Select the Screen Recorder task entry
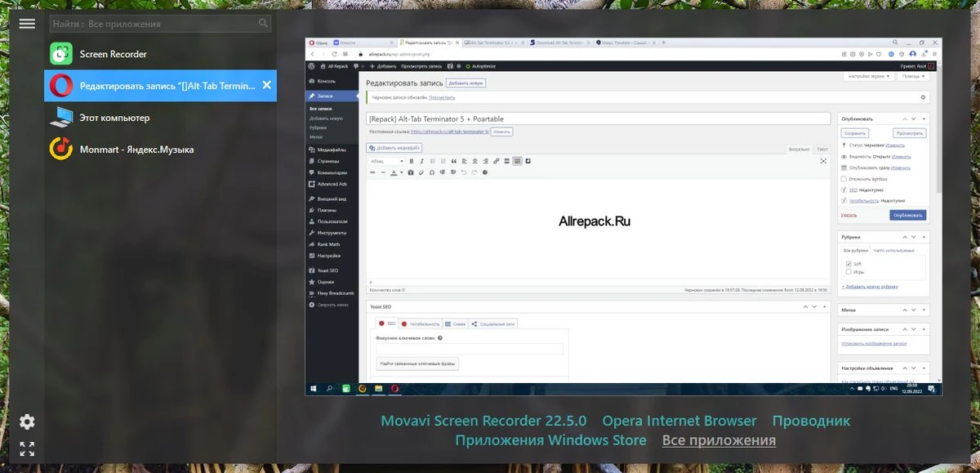This screenshot has height=473, width=980. [160, 54]
